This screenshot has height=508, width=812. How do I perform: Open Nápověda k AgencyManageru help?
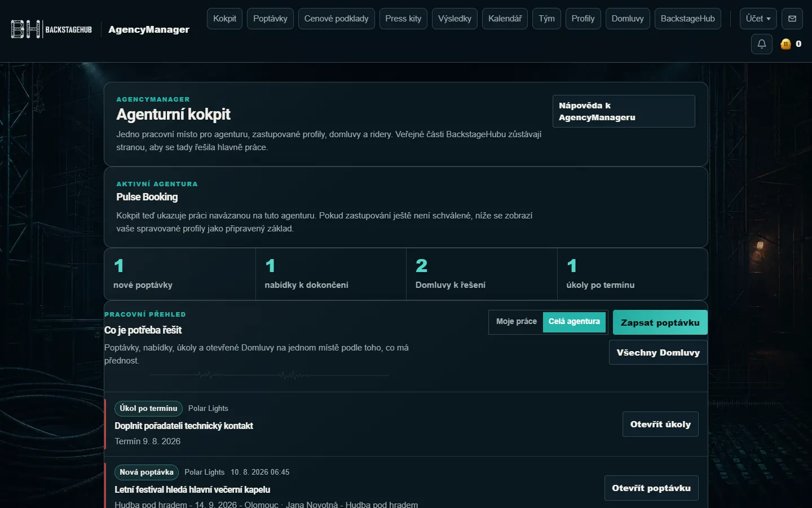(x=624, y=111)
